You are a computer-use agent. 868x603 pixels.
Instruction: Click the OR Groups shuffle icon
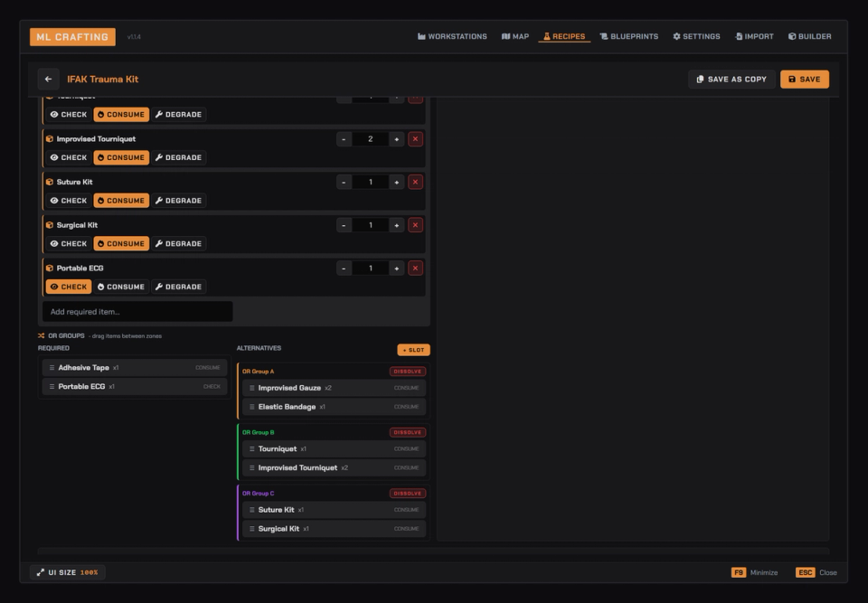(41, 336)
